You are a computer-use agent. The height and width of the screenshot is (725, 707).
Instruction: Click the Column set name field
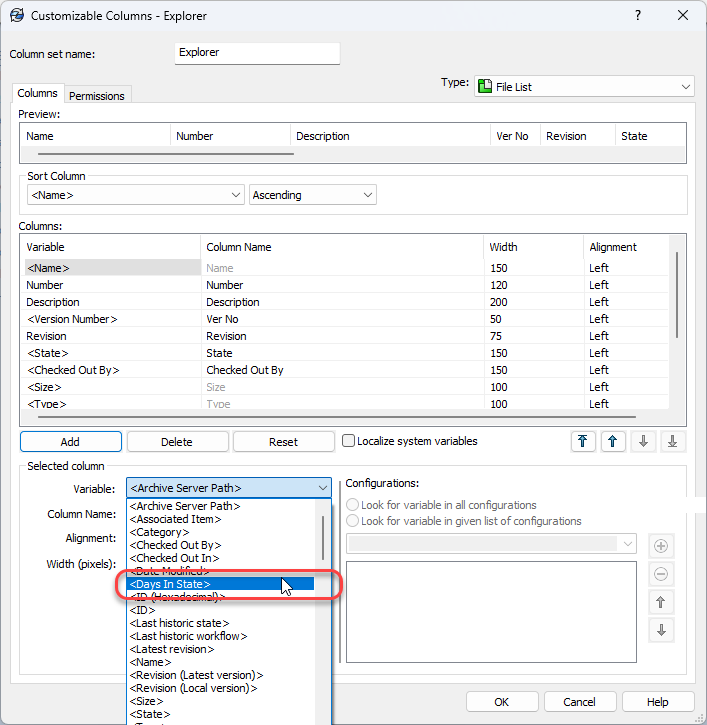[x=257, y=53]
